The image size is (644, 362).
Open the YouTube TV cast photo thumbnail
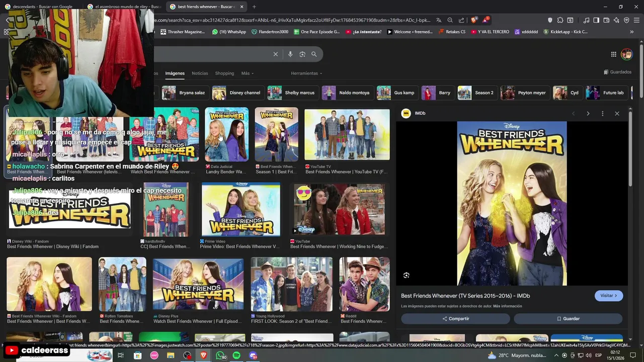(x=347, y=134)
